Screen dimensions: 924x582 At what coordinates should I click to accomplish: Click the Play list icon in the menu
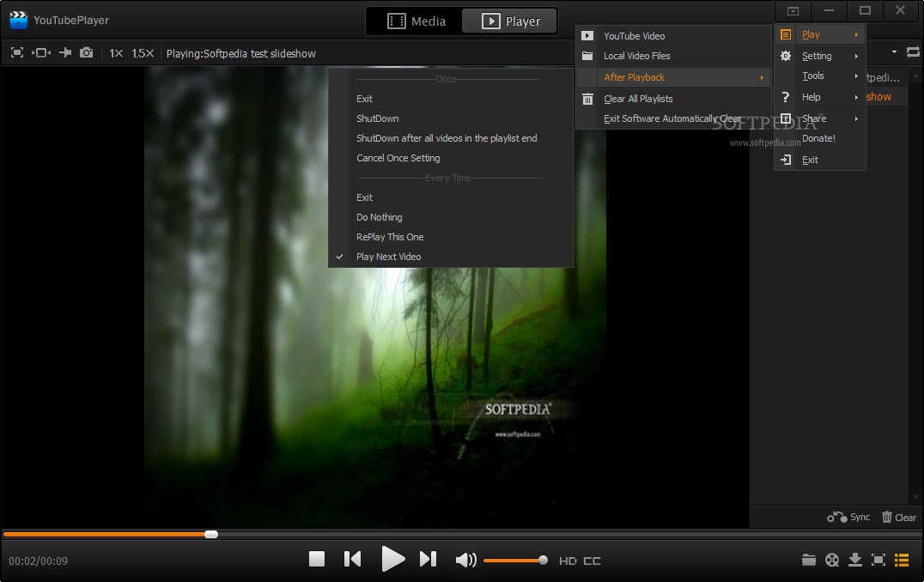(x=786, y=34)
